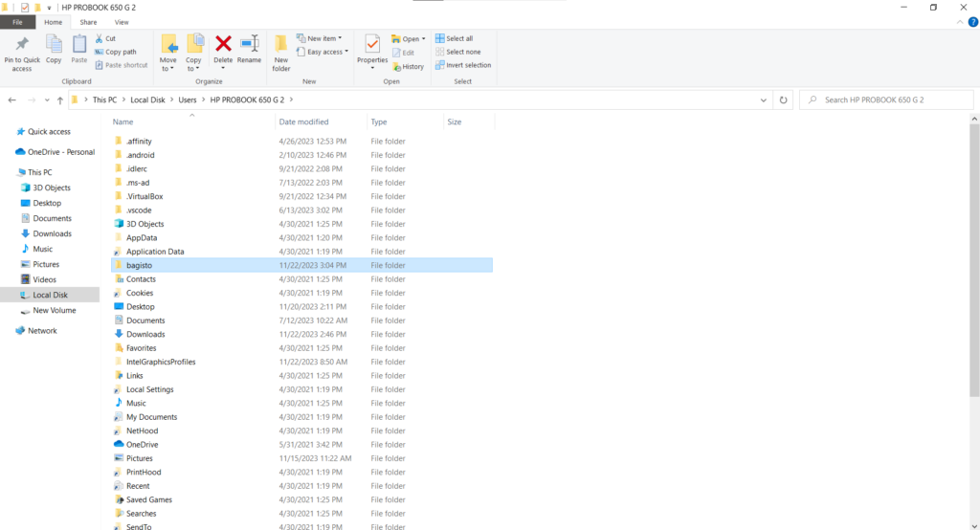Click Select all in Select group

click(x=458, y=38)
